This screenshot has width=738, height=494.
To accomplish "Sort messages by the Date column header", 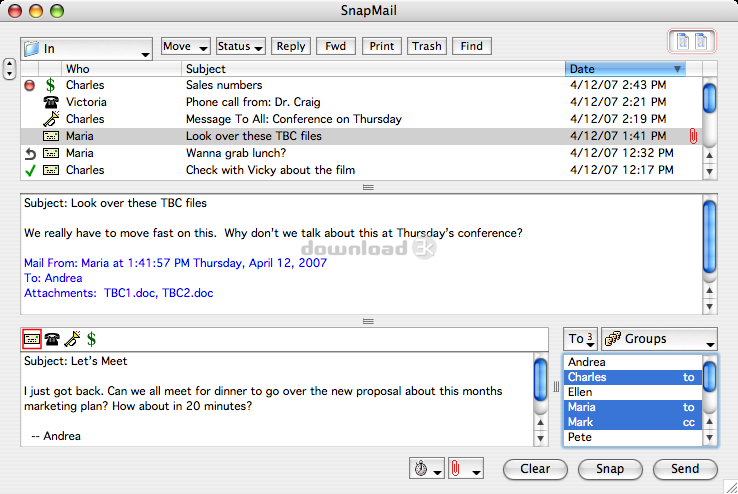I will [625, 69].
